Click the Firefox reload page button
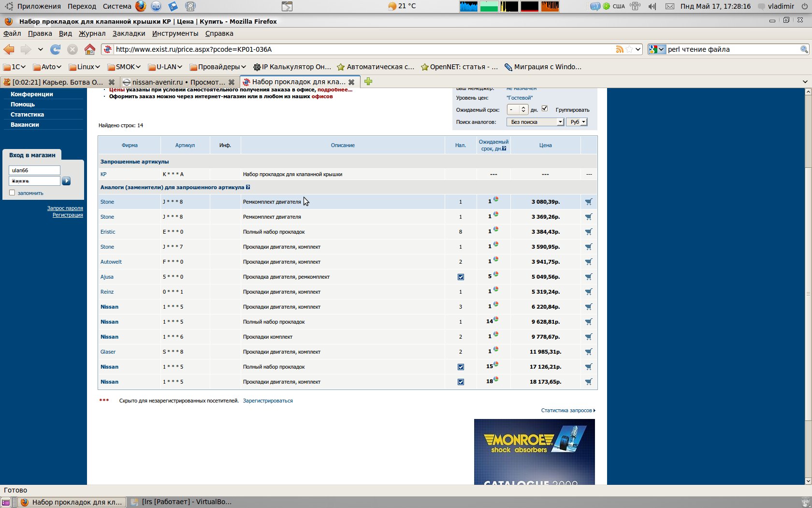The image size is (812, 508). click(56, 49)
